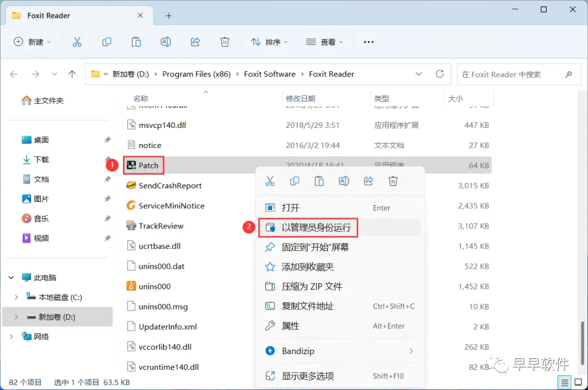Choose 添加到收藏夹 menu entry
588x390 pixels.
point(340,267)
